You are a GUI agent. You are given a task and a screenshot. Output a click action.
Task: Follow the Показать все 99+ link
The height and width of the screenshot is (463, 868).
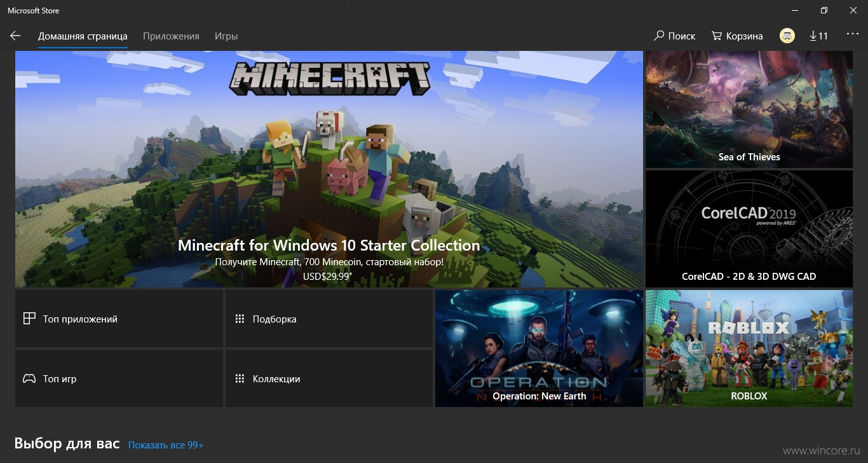166,445
